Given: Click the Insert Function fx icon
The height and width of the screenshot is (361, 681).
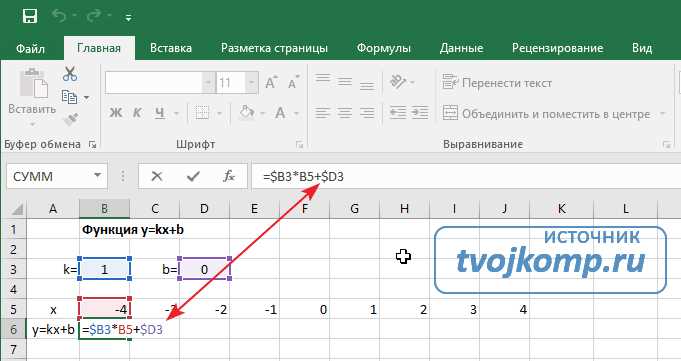Looking at the screenshot, I should click(229, 176).
